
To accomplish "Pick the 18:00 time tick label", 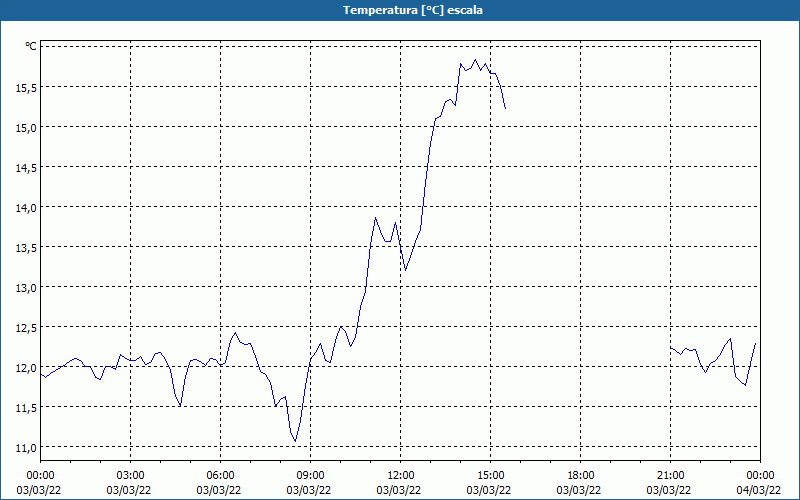I will click(581, 476).
